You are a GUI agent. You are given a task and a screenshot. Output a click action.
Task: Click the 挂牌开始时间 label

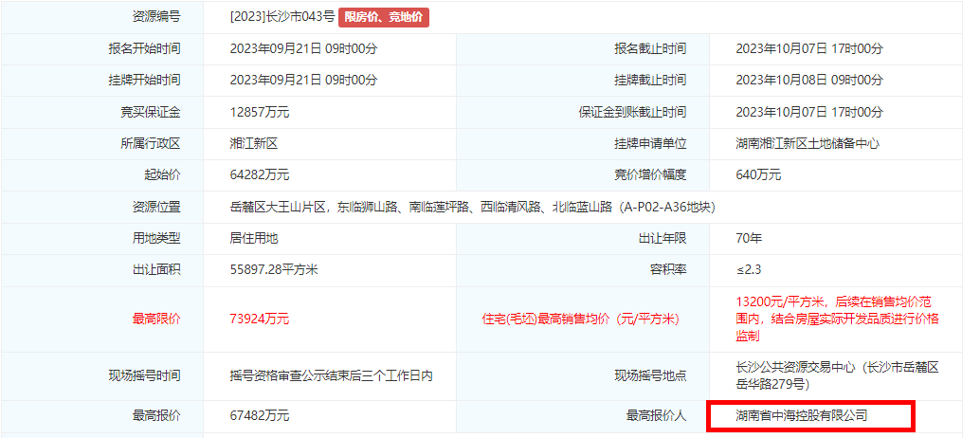[144, 81]
